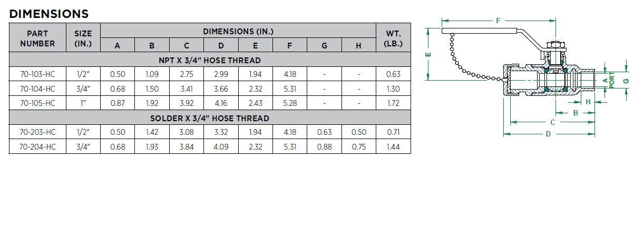The height and width of the screenshot is (226, 644).
Task: Select the SOLDER X 3/4" HOSE THREAD row
Action: (x=210, y=118)
